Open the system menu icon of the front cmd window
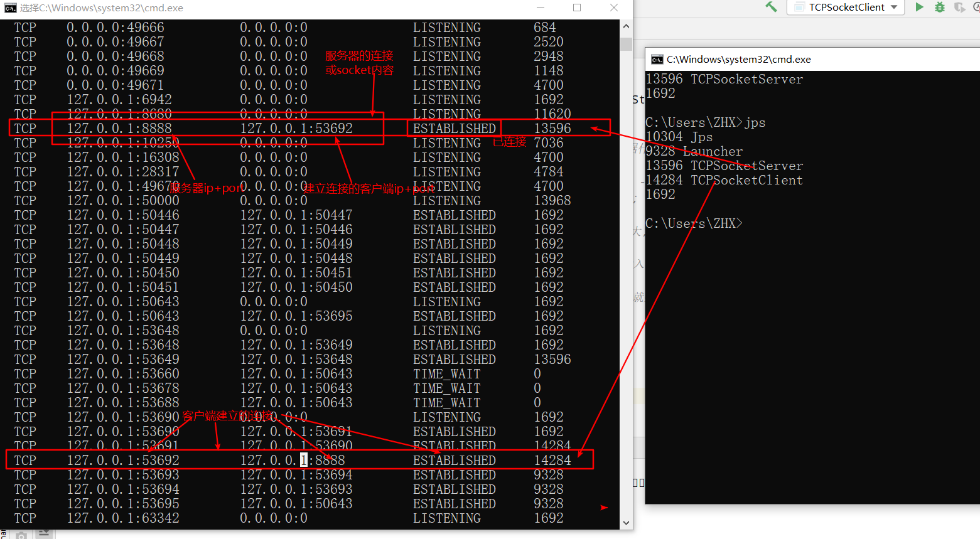Screen dimensions: 980x539 11,8
